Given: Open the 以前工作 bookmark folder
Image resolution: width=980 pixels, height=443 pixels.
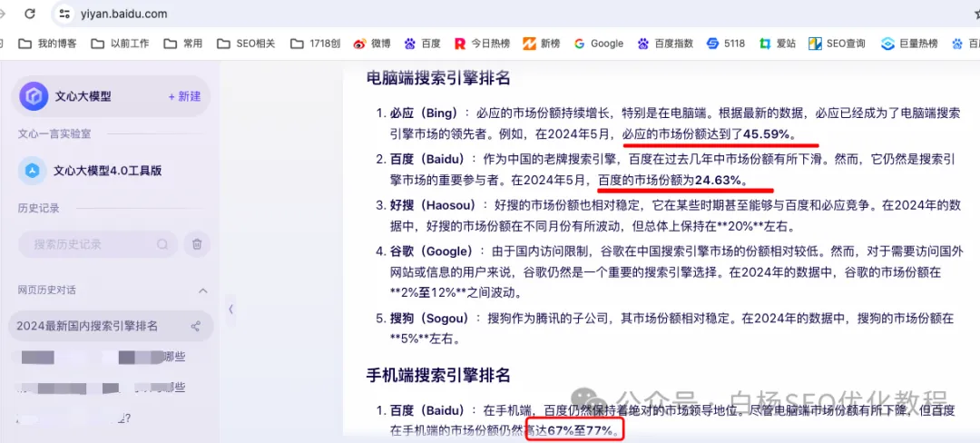Looking at the screenshot, I should (120, 43).
